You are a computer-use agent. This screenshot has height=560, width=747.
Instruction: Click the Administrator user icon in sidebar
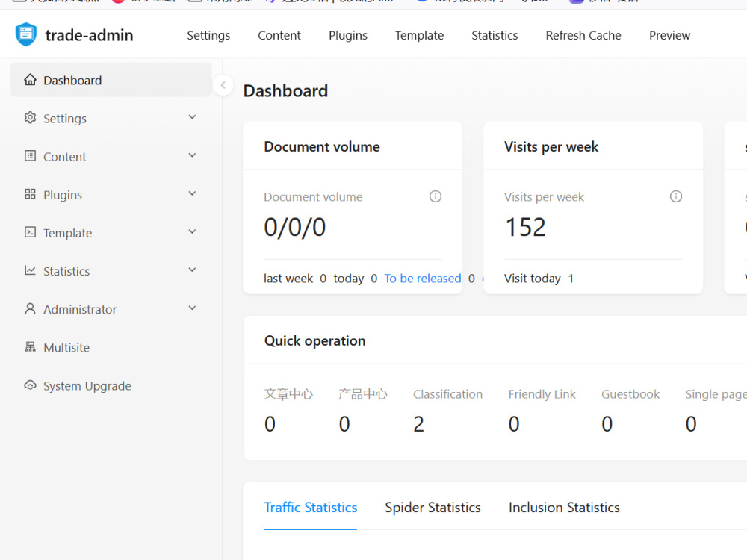[30, 308]
